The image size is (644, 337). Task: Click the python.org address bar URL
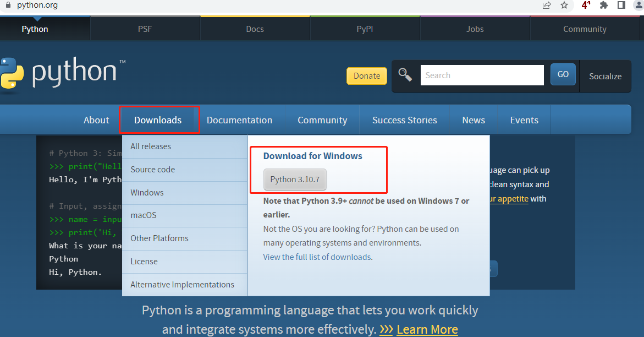click(x=37, y=5)
